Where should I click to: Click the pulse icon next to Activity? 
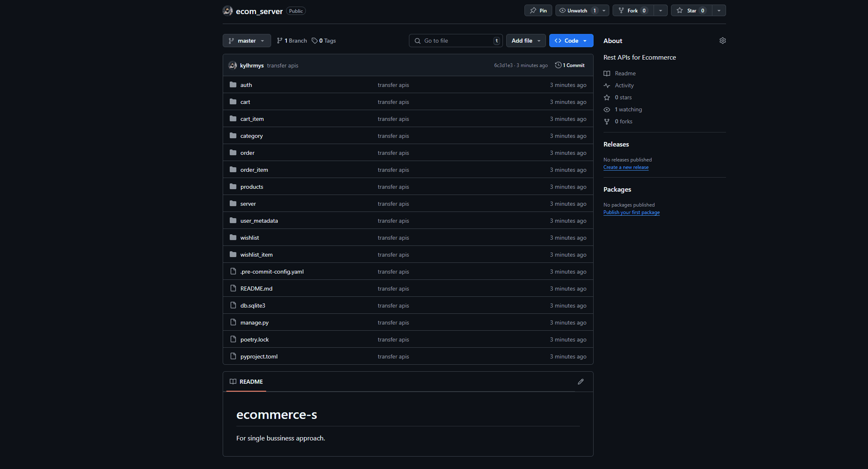click(x=607, y=86)
